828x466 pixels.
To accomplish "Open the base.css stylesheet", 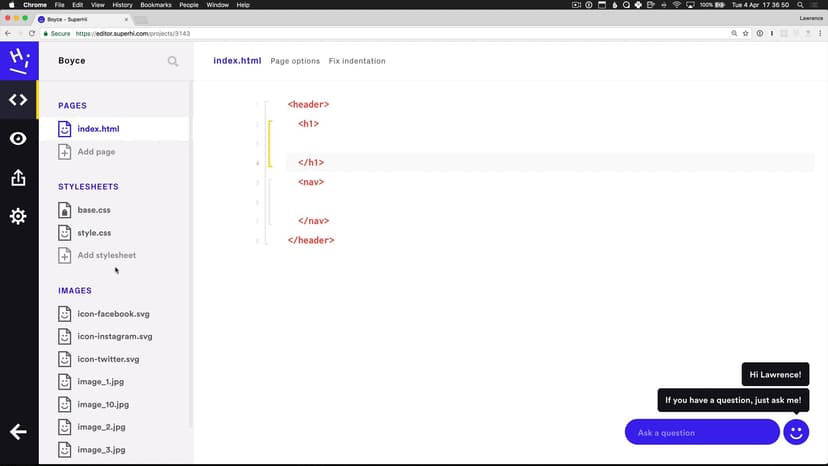I will pos(94,210).
